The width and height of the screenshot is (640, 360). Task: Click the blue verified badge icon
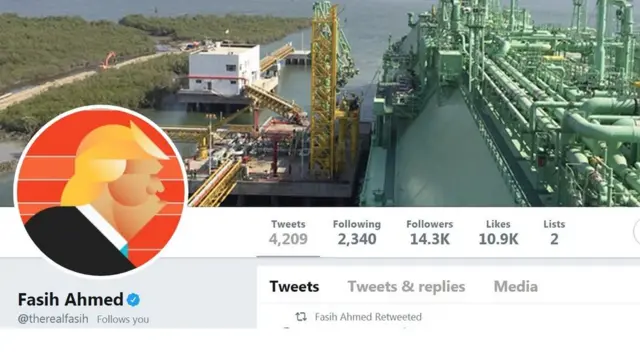pyautogui.click(x=133, y=300)
